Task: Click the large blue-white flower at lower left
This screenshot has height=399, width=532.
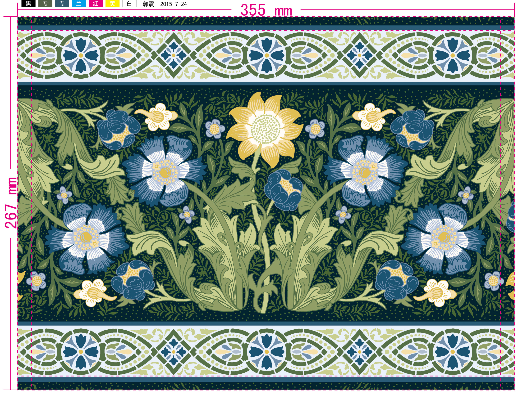Action: [87, 237]
